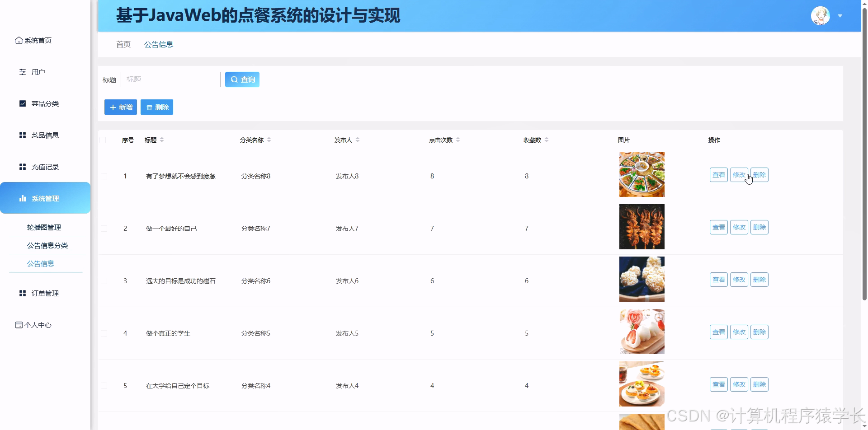This screenshot has height=430, width=868.
Task: Select the 充值记录 recharge record icon
Action: tap(23, 166)
